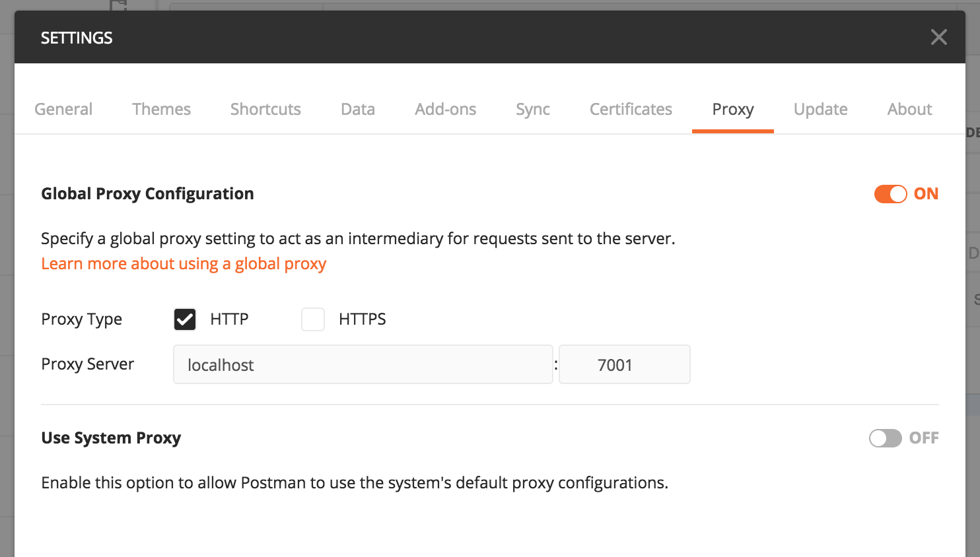This screenshot has height=557, width=980.
Task: Click the proxy server host field containing localhost
Action: (x=363, y=364)
